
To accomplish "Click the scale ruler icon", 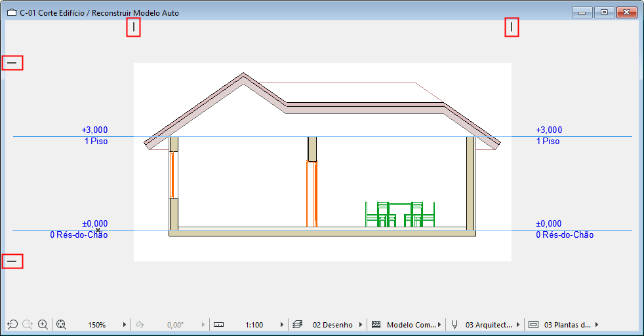I will [219, 324].
